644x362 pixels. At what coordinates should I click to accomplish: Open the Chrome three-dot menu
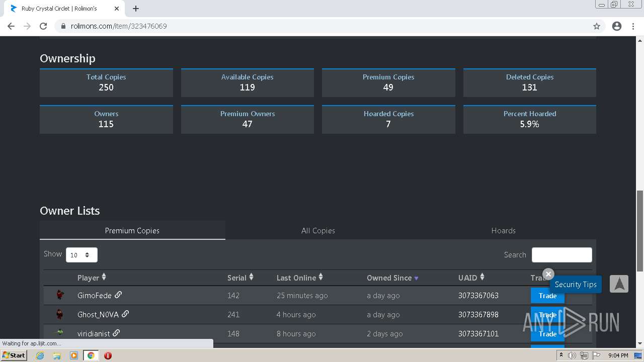[633, 26]
